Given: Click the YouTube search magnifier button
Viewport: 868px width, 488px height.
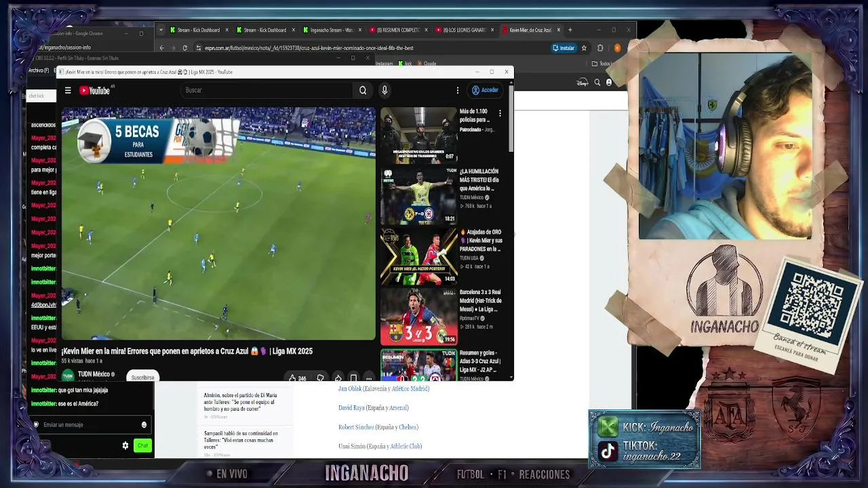Looking at the screenshot, I should pyautogui.click(x=363, y=90).
